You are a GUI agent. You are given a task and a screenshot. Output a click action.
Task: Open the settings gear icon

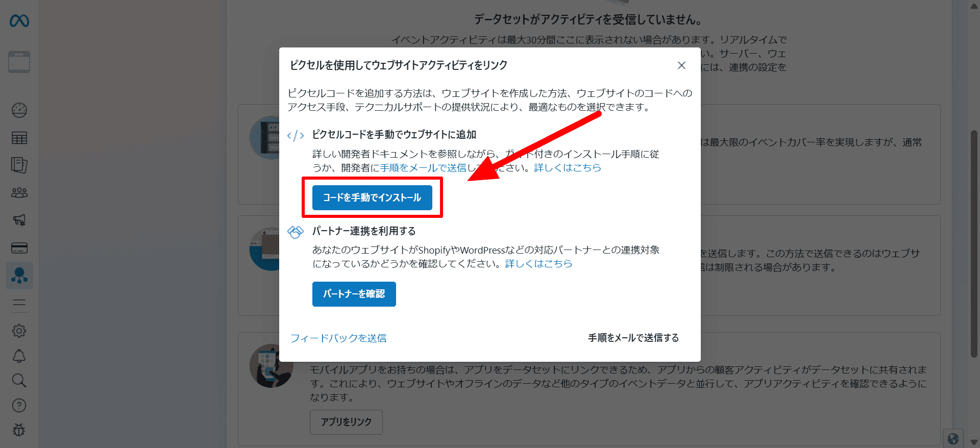19,331
